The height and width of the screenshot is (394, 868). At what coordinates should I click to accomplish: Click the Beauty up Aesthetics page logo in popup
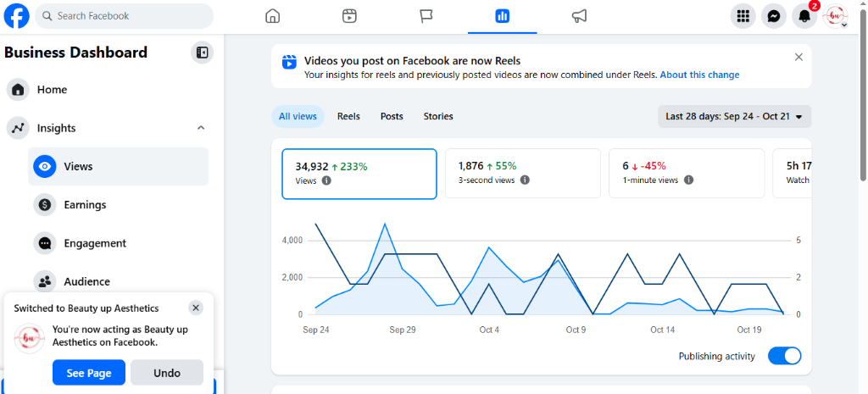pos(29,338)
